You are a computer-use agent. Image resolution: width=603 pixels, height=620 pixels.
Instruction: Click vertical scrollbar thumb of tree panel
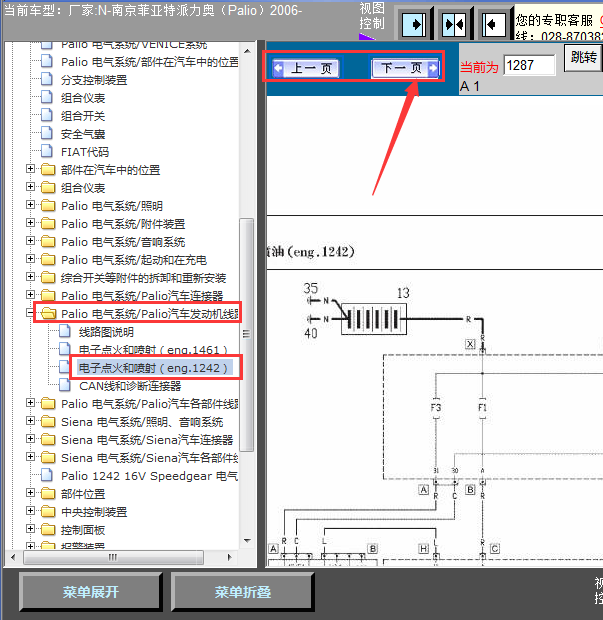[x=247, y=335]
